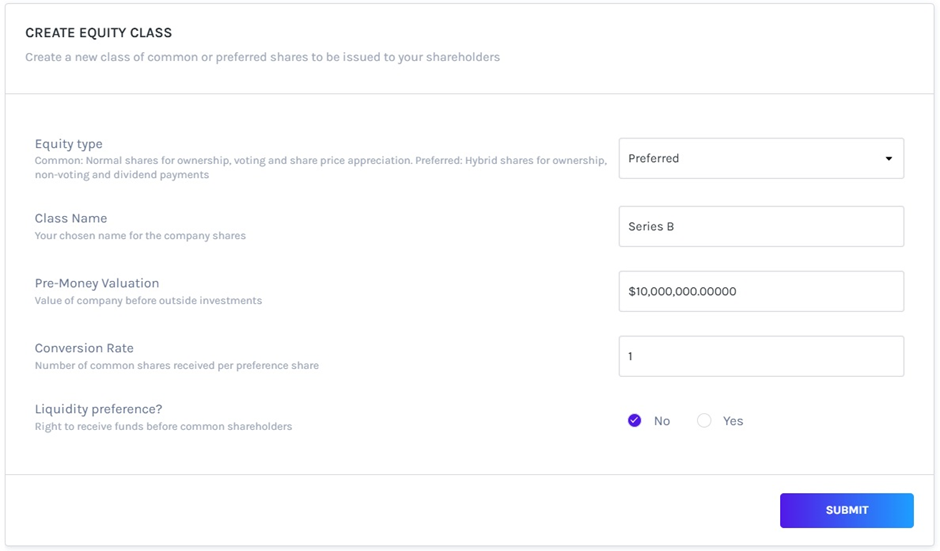Screen dimensions: 940x551
Task: Click the "Conversion Rate" field label
Action: [x=84, y=348]
